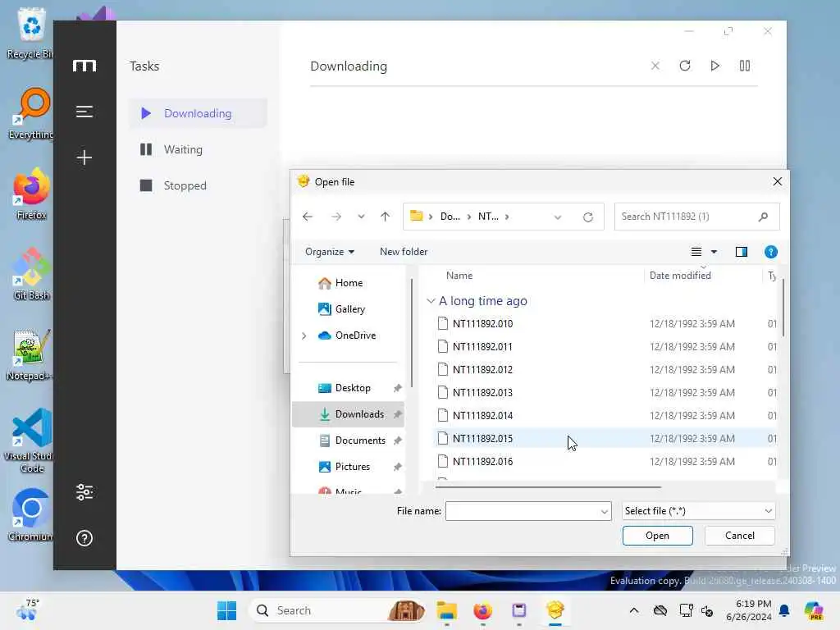Click the NT... breadcrumb segment
This screenshot has height=630, width=840.
[487, 217]
